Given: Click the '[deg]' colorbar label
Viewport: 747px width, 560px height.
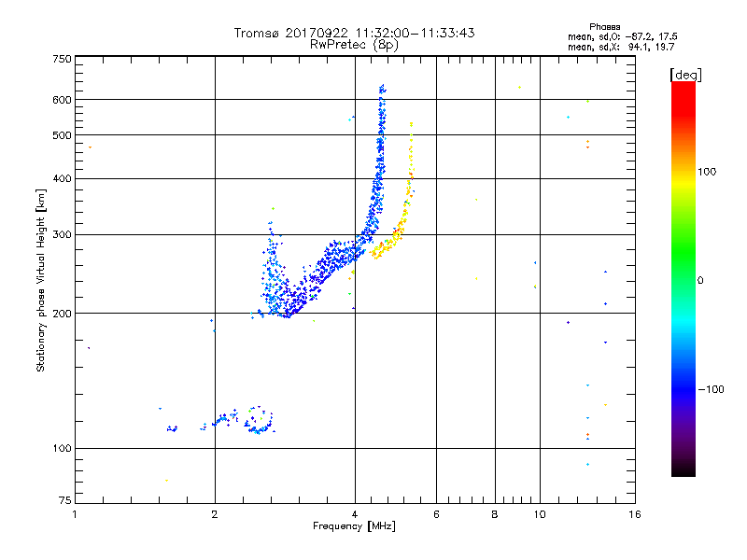Looking at the screenshot, I should (x=685, y=75).
